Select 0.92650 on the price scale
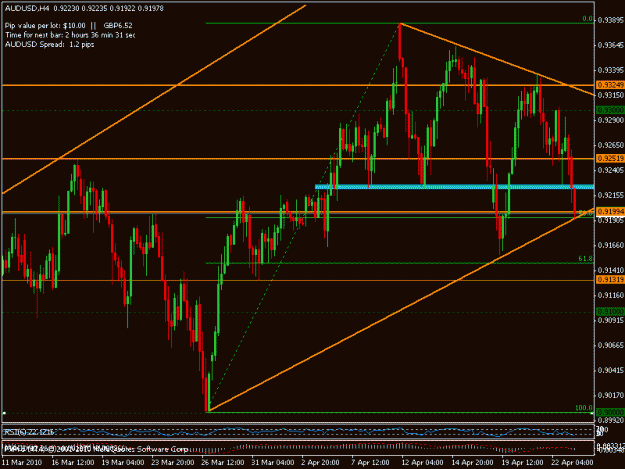The image size is (625, 469). pyautogui.click(x=611, y=145)
